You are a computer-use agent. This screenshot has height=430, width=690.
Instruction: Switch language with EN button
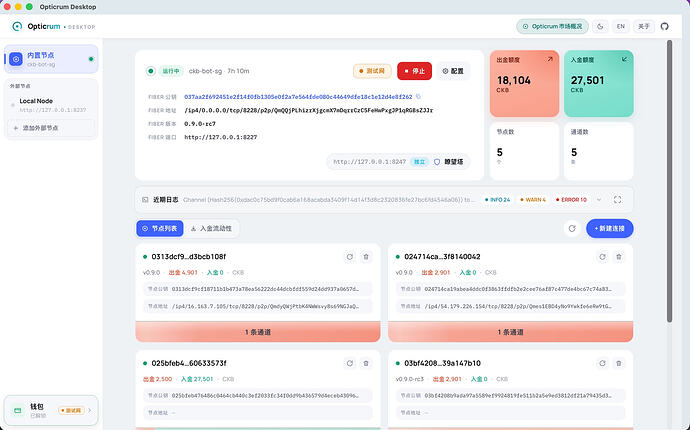pyautogui.click(x=620, y=26)
